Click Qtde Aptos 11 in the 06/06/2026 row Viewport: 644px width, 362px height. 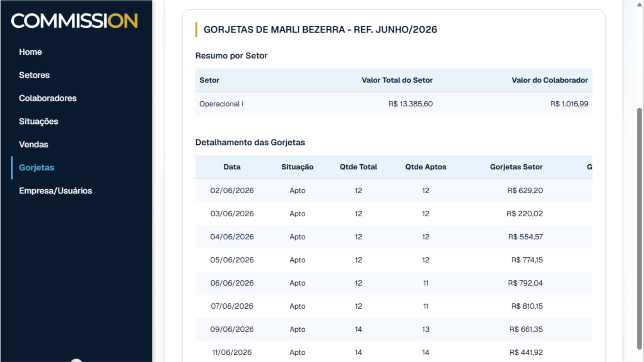pos(426,283)
